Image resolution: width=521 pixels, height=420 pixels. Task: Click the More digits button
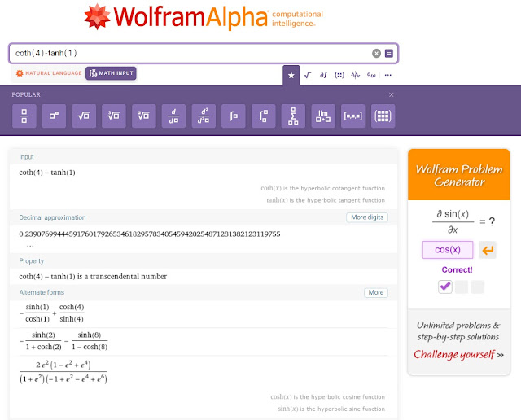tap(367, 217)
